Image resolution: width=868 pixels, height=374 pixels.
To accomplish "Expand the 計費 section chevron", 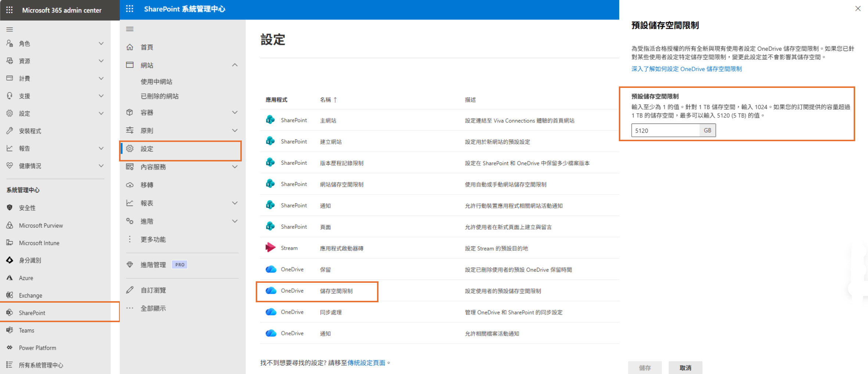I will pos(101,78).
